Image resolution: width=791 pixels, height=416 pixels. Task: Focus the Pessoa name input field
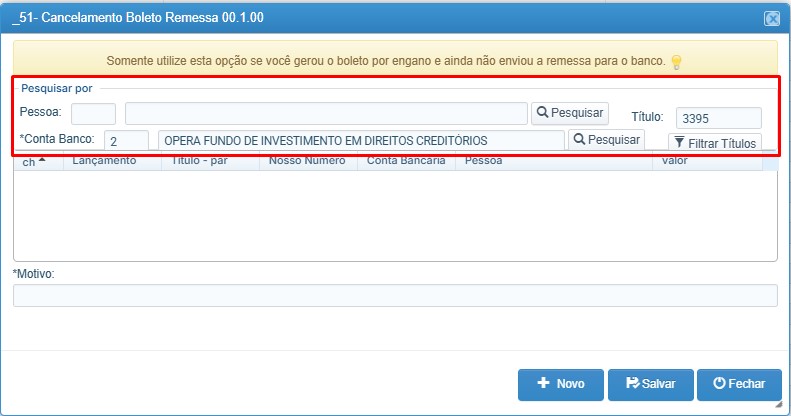point(326,113)
